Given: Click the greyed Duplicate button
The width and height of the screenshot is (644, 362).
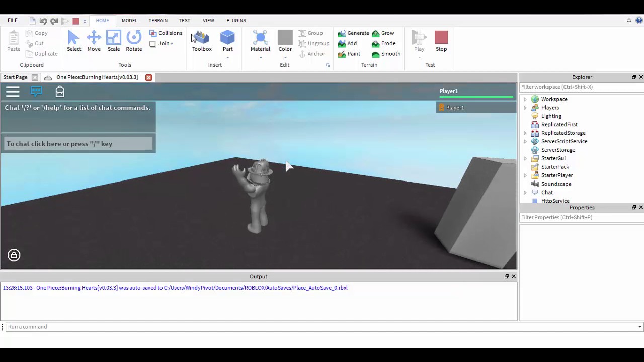Looking at the screenshot, I should click(x=42, y=54).
